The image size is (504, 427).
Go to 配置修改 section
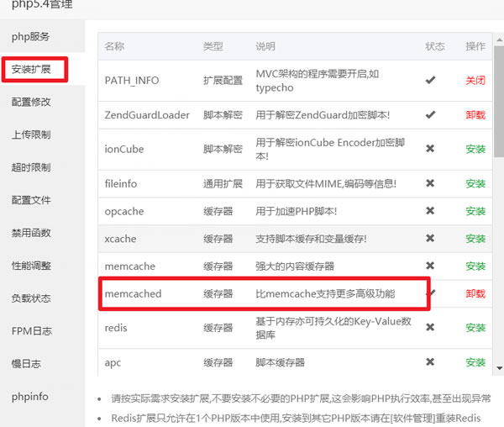tap(31, 102)
